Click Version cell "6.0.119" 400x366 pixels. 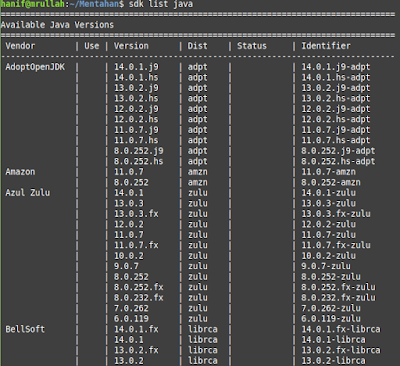click(131, 319)
